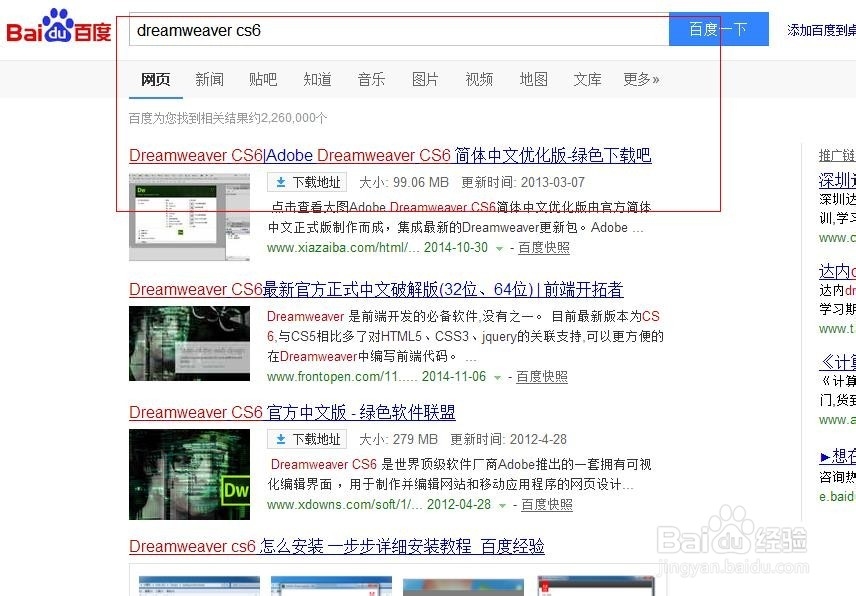Screen dimensions: 856x596
Task: Click 大小: 99.06 MB text
Action: click(x=404, y=182)
